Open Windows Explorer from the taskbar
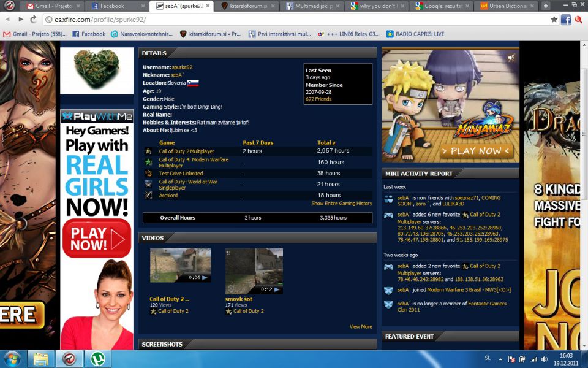This screenshot has height=368, width=588. pos(40,359)
